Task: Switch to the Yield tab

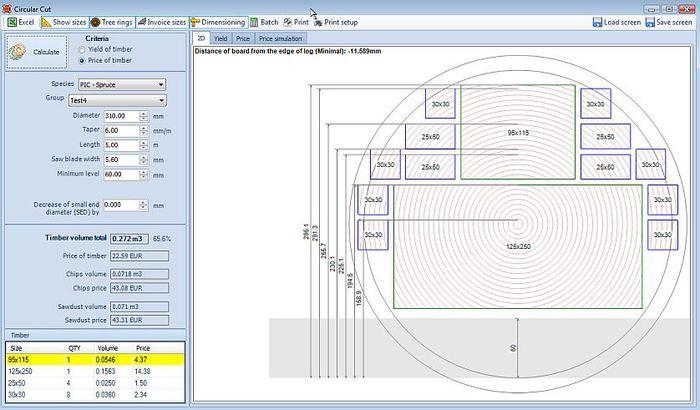Action: click(219, 38)
